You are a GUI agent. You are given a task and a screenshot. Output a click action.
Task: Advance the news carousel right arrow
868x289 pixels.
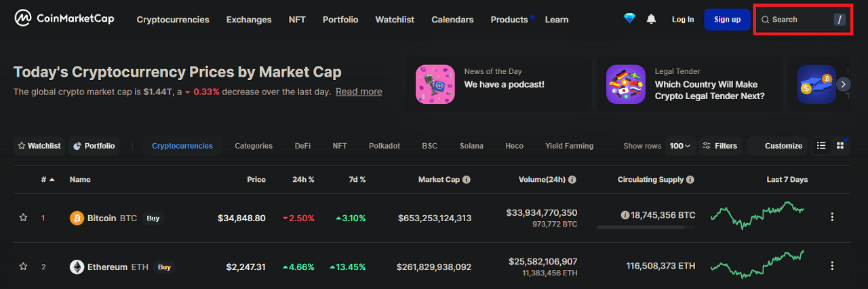click(x=844, y=84)
